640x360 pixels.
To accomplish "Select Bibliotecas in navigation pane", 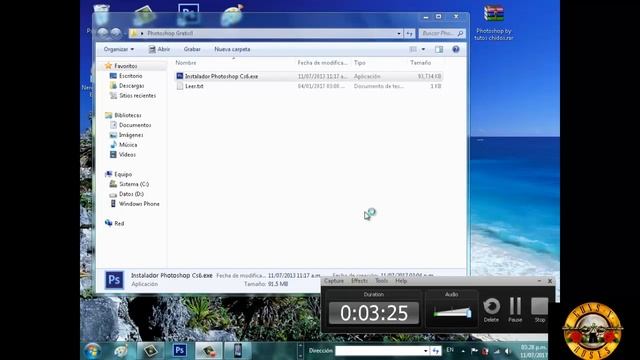I will 127,115.
